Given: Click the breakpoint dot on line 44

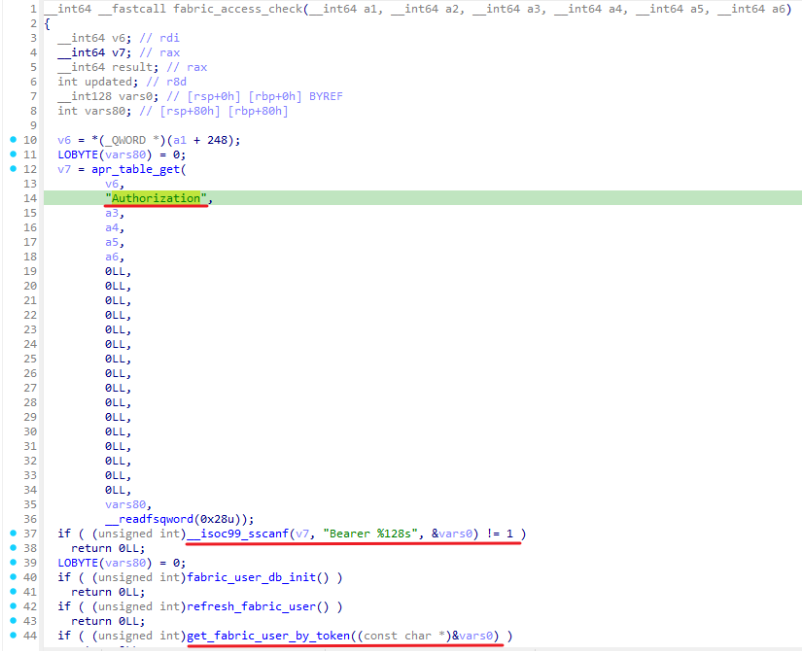Looking at the screenshot, I should click(x=13, y=635).
